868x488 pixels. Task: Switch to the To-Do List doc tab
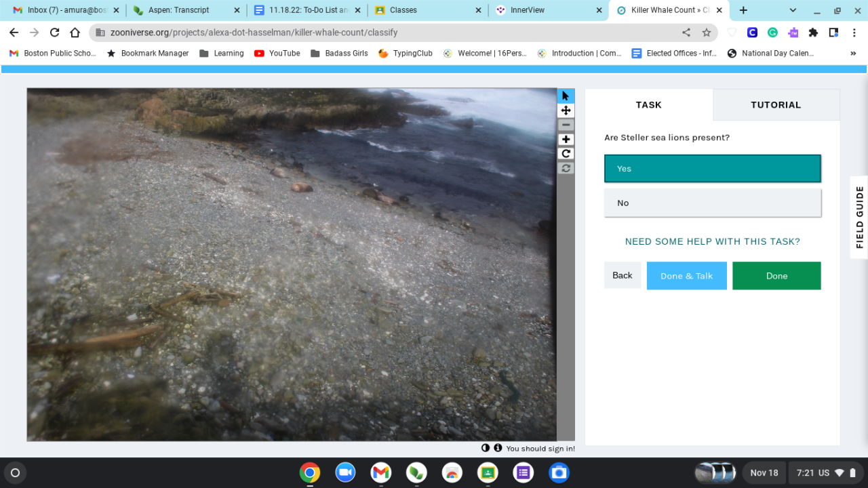(x=307, y=10)
